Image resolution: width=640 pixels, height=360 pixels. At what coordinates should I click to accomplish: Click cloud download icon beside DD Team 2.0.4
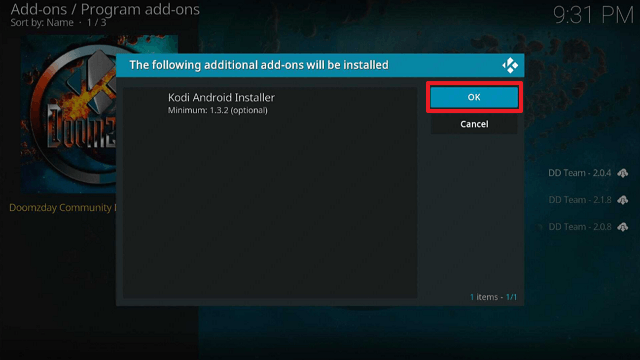(622, 173)
